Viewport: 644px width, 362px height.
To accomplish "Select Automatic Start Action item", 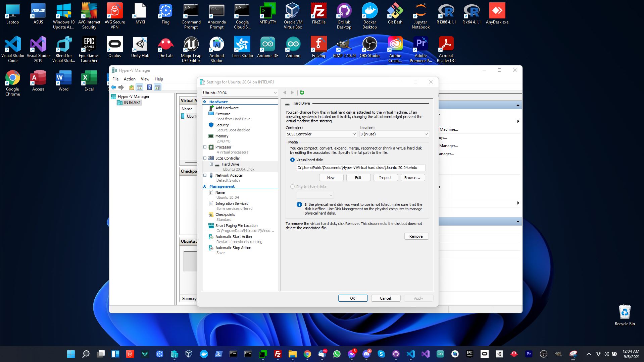I will (233, 237).
